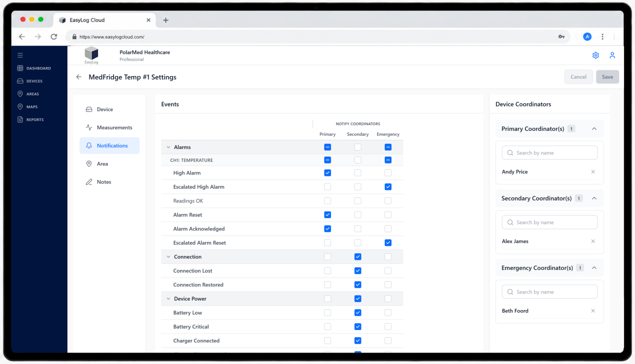Open Areas in the sidebar

[28, 94]
